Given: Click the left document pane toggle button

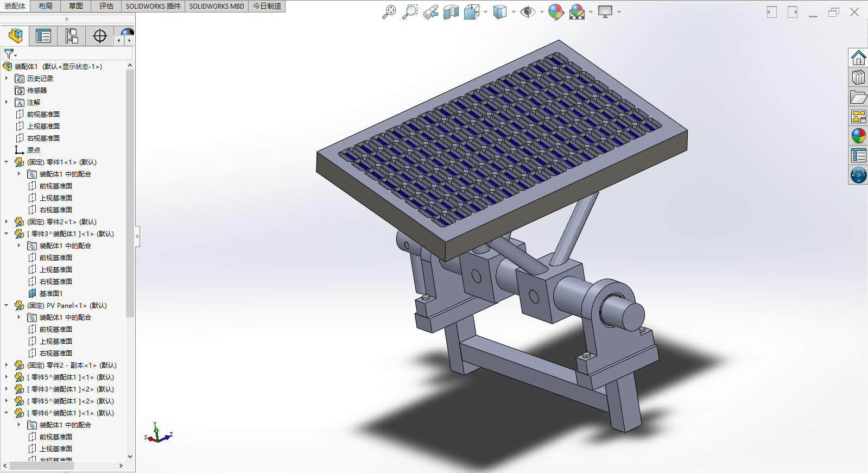Looking at the screenshot, I should [x=771, y=12].
